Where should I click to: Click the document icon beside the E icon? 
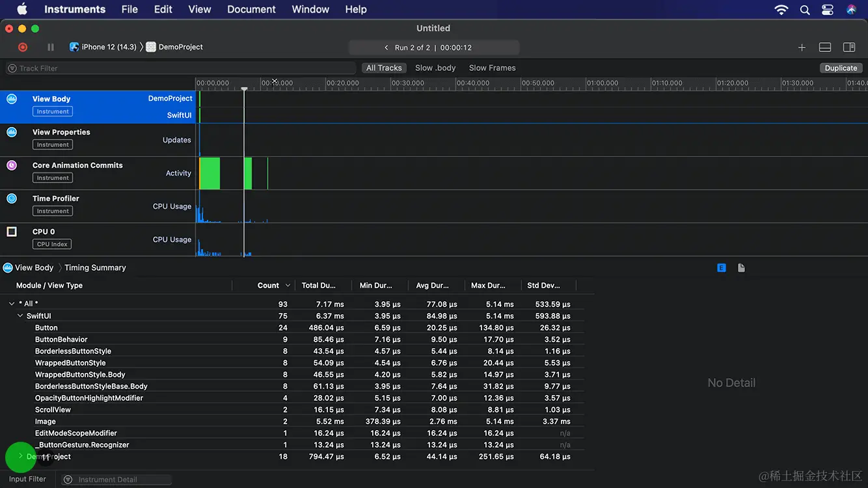pyautogui.click(x=741, y=268)
